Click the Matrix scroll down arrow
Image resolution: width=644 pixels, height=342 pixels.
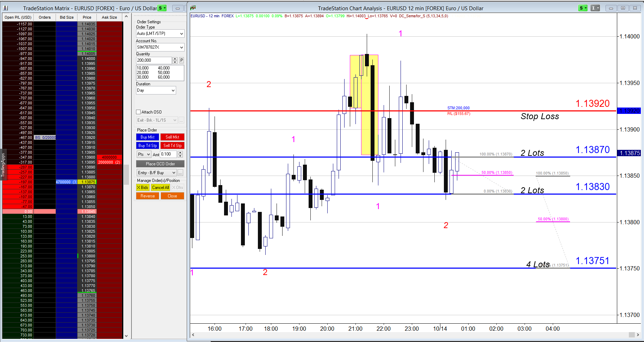coord(126,336)
